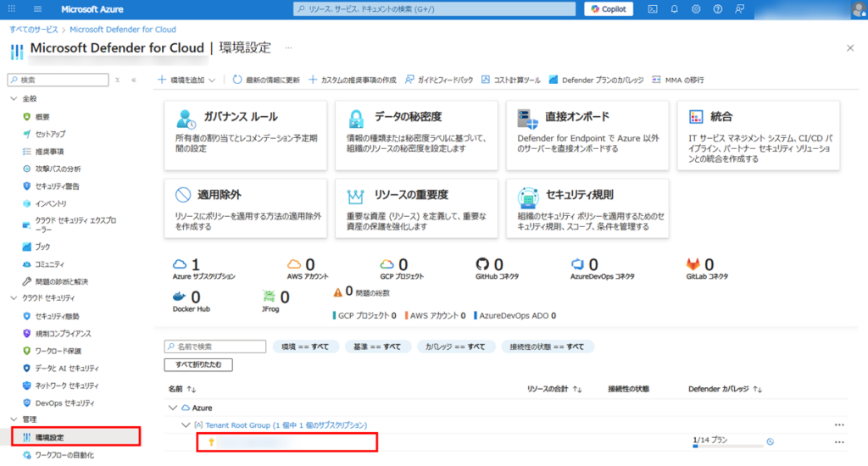This screenshot has width=868, height=466.
Task: Select 推奨事項 in the sidebar
Action: [x=49, y=152]
